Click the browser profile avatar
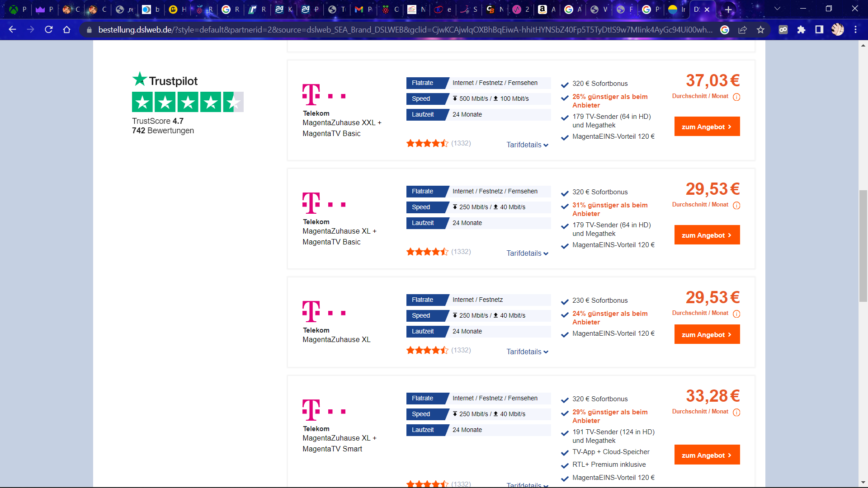The width and height of the screenshot is (868, 488). 838,30
